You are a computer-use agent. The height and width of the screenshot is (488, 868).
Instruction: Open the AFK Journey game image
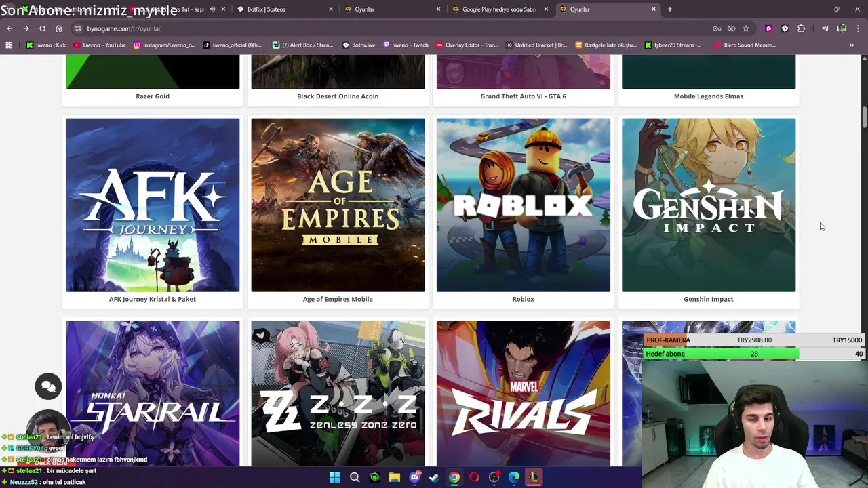pos(153,205)
